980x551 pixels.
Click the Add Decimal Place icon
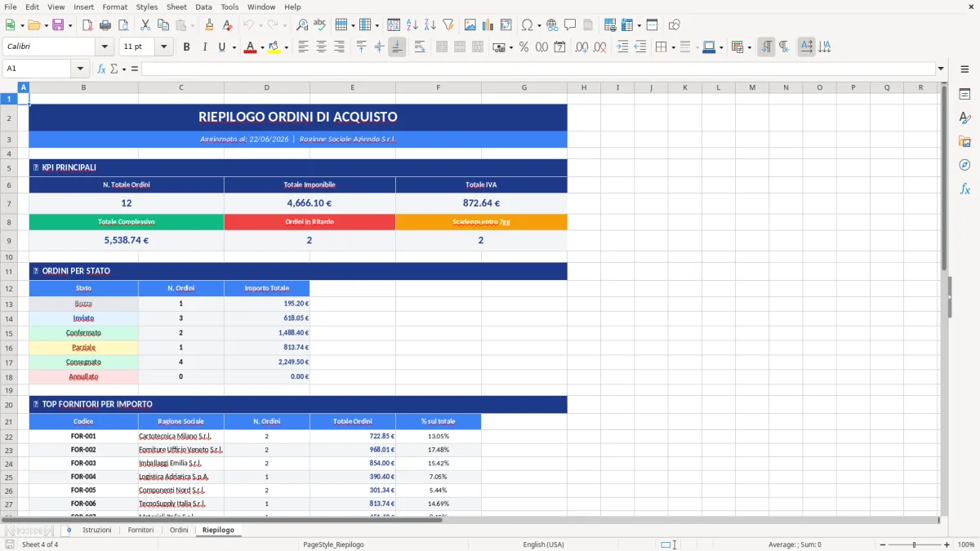pyautogui.click(x=581, y=47)
